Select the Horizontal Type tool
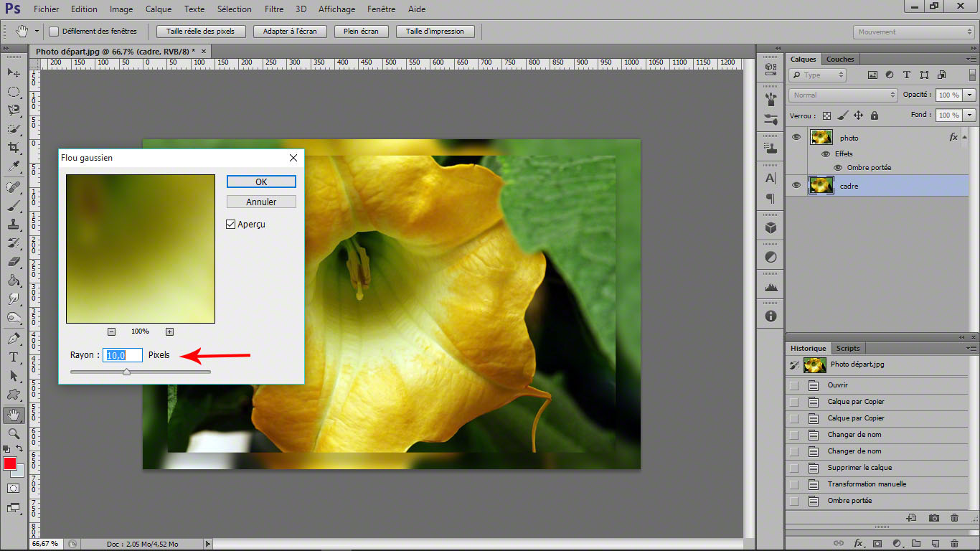 [14, 357]
